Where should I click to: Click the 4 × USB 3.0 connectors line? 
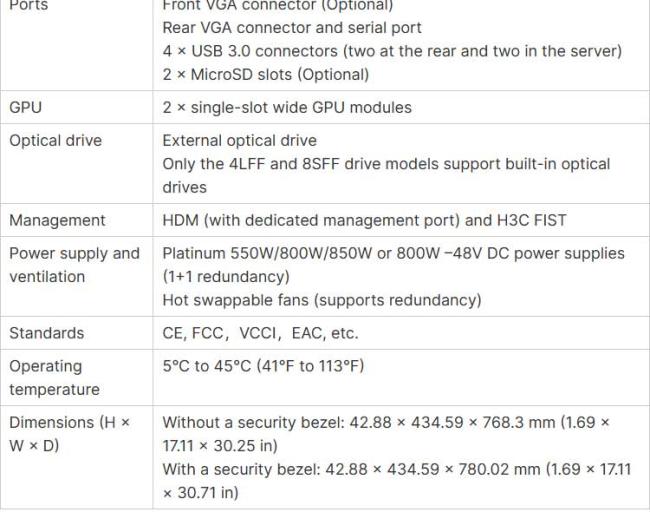[x=392, y=51]
